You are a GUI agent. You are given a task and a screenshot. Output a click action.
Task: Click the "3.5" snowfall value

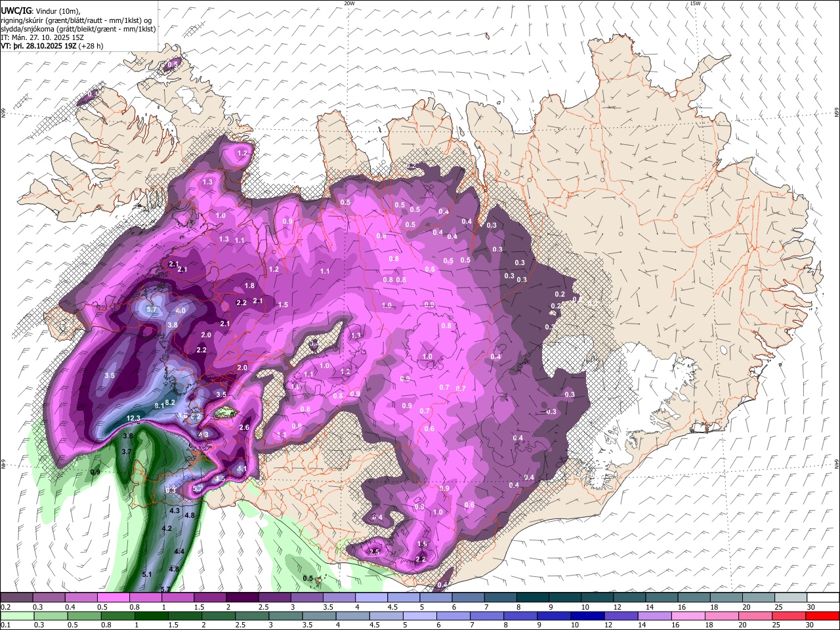(221, 394)
